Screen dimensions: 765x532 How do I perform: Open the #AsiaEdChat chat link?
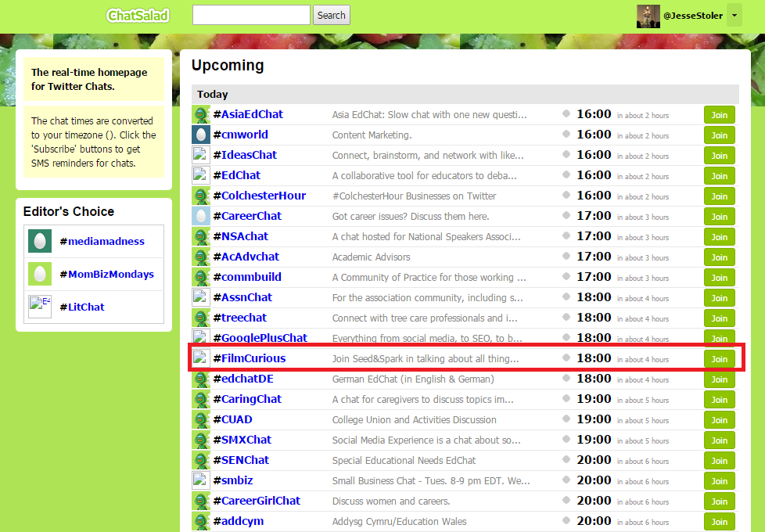pos(248,114)
